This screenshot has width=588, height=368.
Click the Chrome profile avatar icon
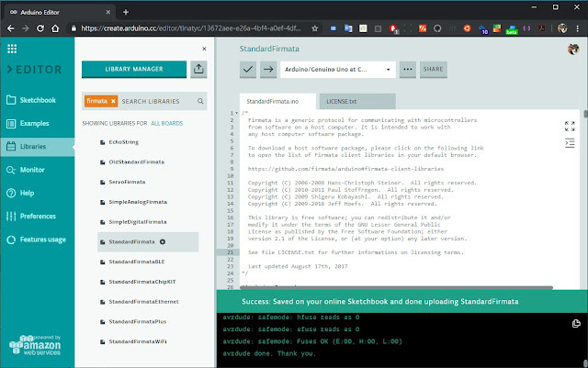(562, 28)
